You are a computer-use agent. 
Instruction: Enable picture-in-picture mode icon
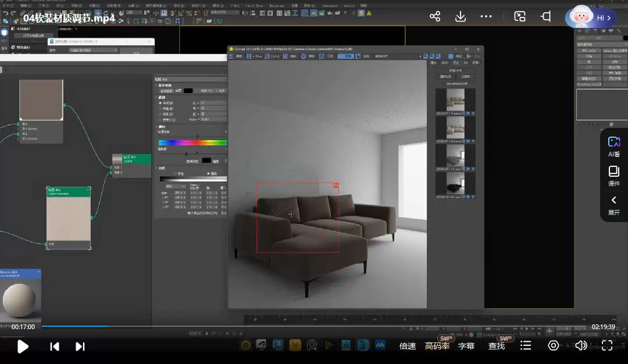pos(520,17)
